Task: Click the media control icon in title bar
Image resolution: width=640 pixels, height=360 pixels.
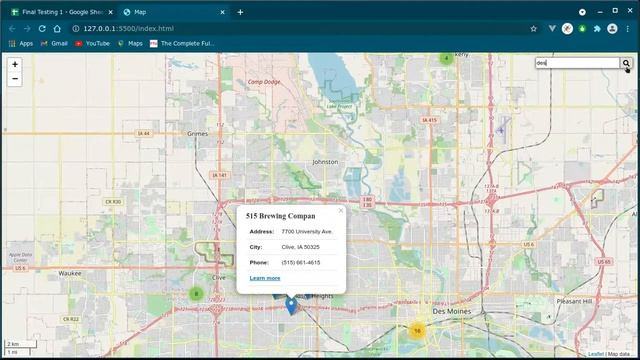Action: 582,12
